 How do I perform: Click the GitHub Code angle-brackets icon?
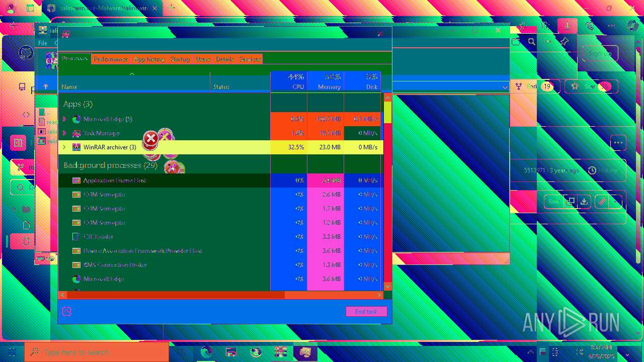(26, 115)
